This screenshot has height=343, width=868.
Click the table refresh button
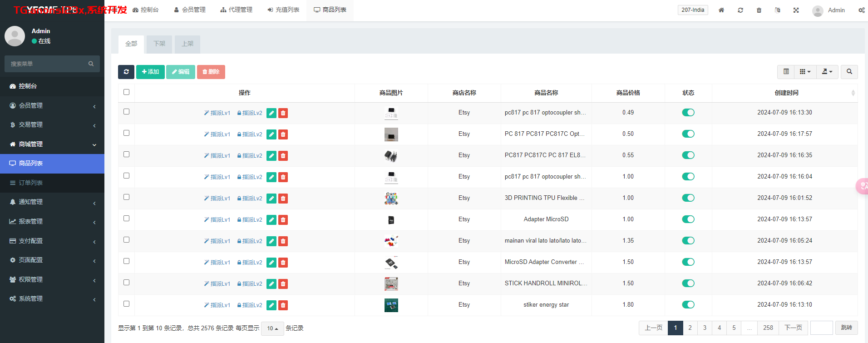pyautogui.click(x=126, y=72)
